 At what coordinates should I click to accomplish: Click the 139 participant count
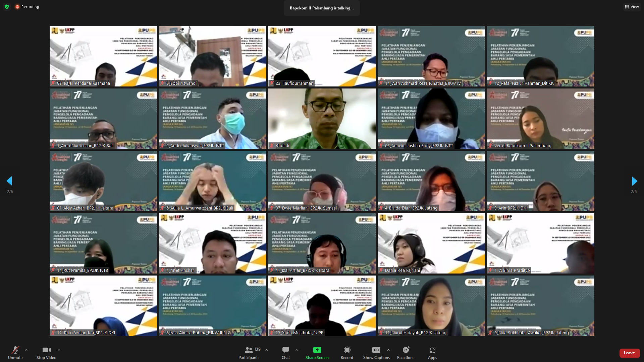click(x=257, y=349)
